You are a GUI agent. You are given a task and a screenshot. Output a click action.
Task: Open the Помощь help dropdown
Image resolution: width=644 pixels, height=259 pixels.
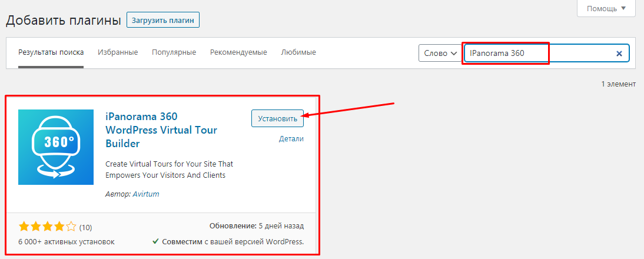coord(606,8)
